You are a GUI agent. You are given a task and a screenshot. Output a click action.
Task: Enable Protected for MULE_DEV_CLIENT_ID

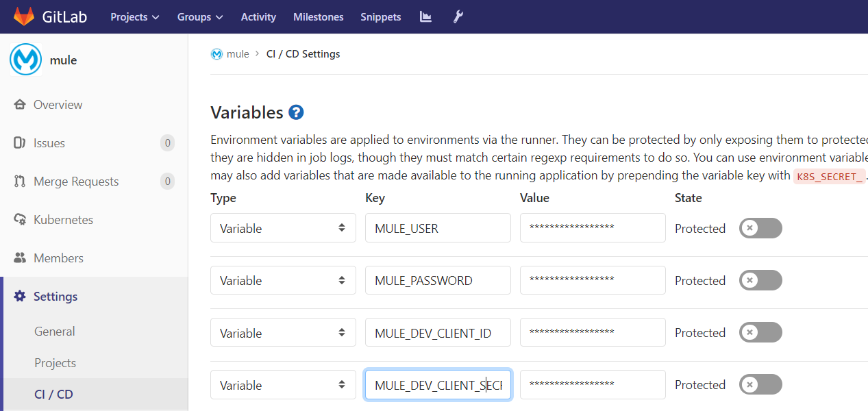[760, 333]
